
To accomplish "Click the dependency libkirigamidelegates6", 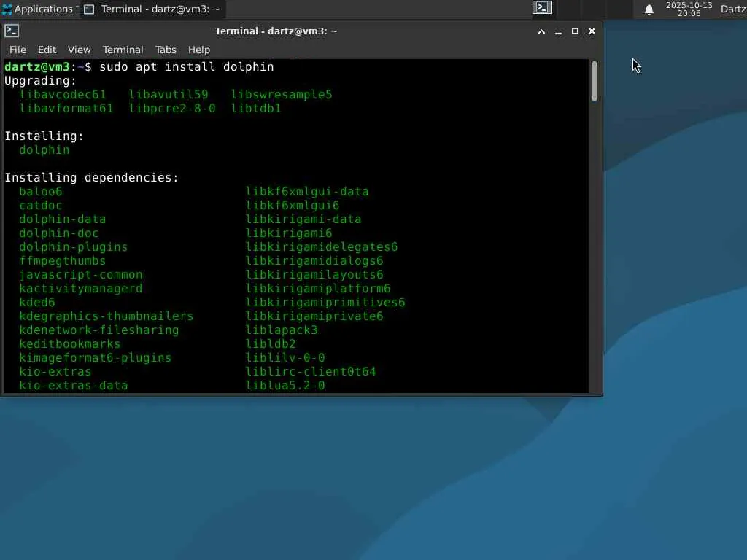I will 322,246.
